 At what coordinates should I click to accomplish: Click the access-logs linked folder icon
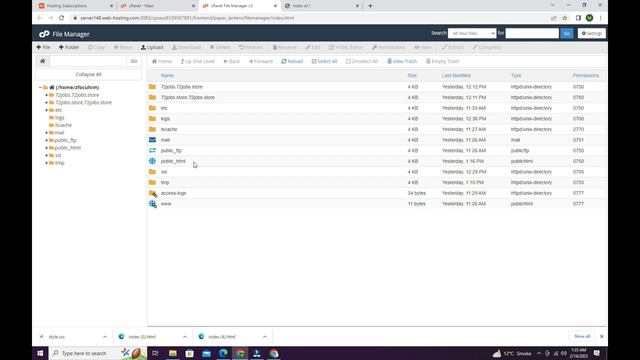(153, 193)
